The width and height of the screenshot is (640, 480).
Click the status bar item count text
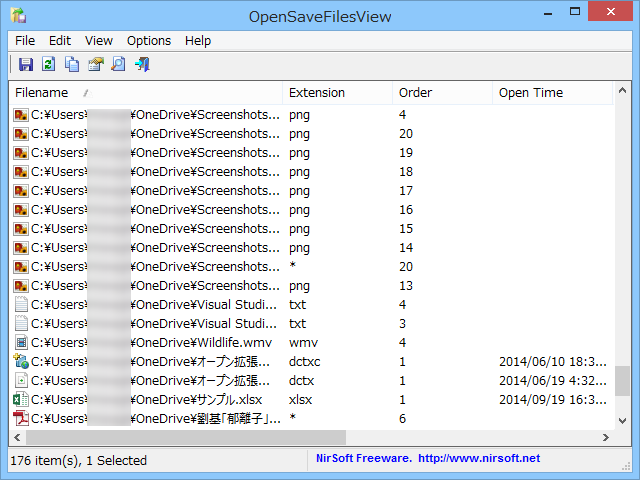(x=78, y=461)
